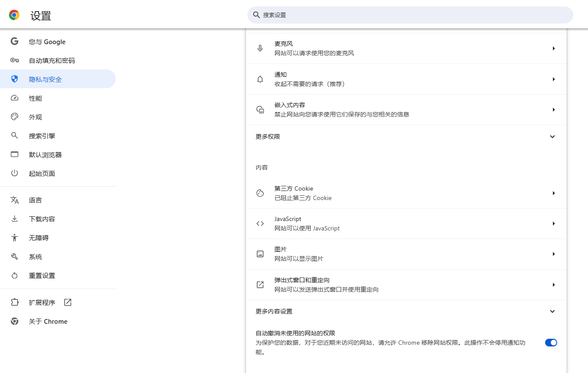588x373 pixels.
Task: Open 下载内容 settings section
Action: point(58,219)
